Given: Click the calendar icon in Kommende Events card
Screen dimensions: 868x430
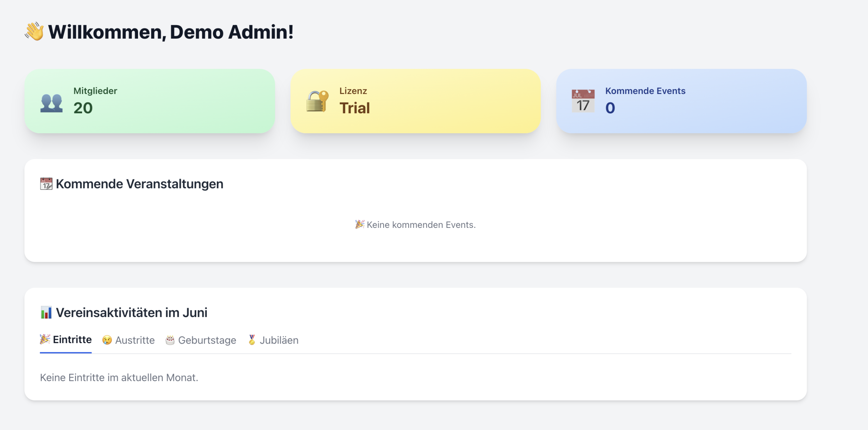Looking at the screenshot, I should pos(583,101).
